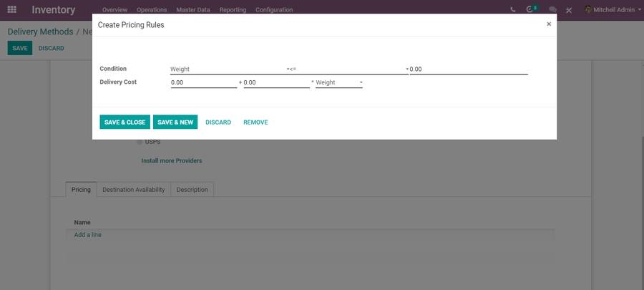Click the Remove button in dialog
Image resolution: width=644 pixels, height=290 pixels.
tap(255, 122)
